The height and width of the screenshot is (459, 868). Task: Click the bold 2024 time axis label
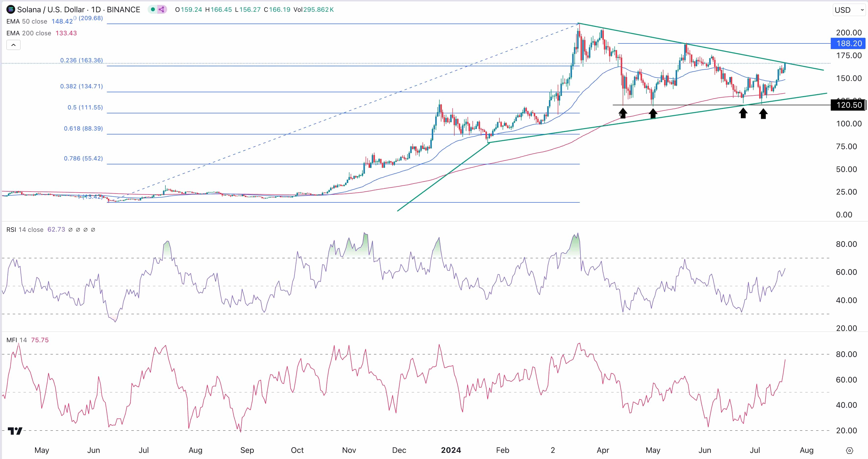[451, 450]
